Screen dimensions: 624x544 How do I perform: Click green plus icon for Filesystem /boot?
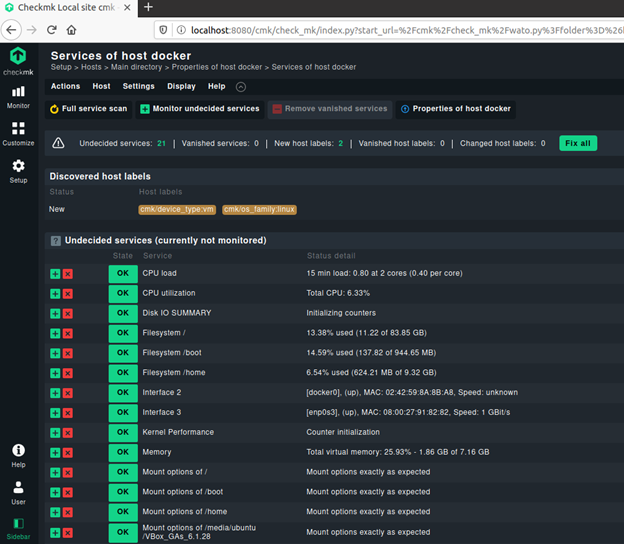coord(55,353)
